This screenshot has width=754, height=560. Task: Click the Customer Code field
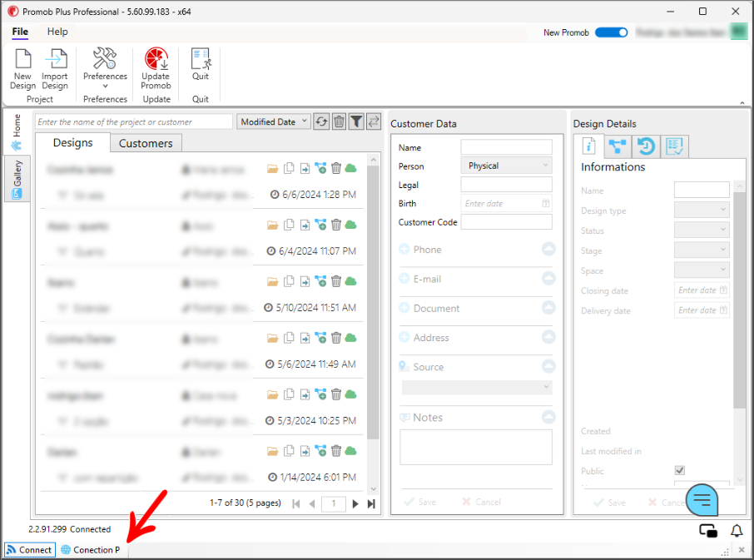pyautogui.click(x=506, y=221)
